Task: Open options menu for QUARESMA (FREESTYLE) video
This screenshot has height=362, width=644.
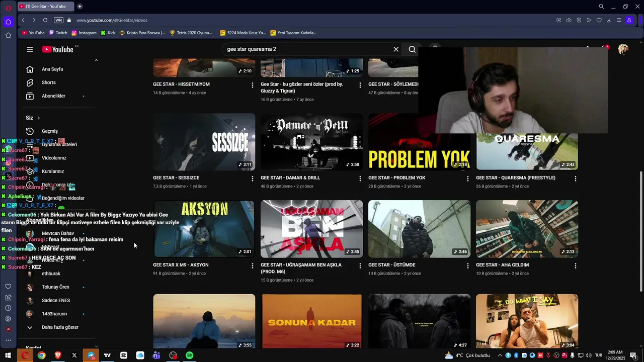Action: (576, 178)
